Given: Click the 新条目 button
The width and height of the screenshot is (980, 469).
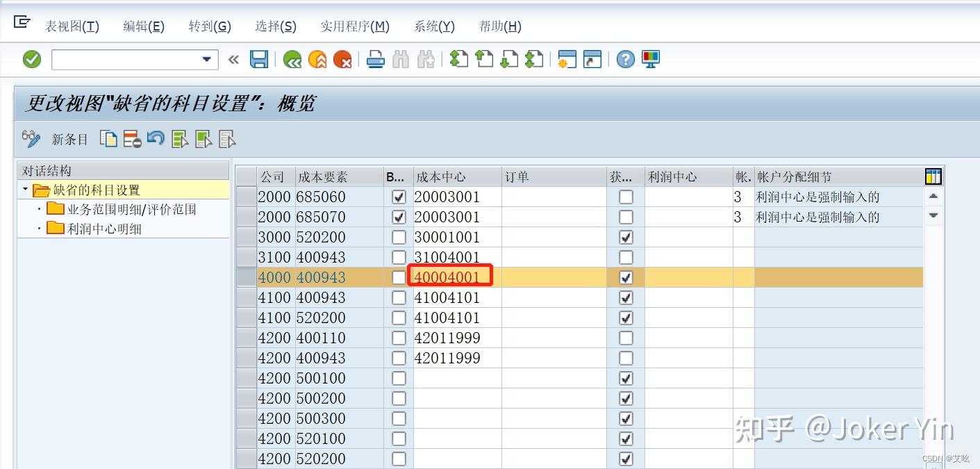Looking at the screenshot, I should click(69, 139).
